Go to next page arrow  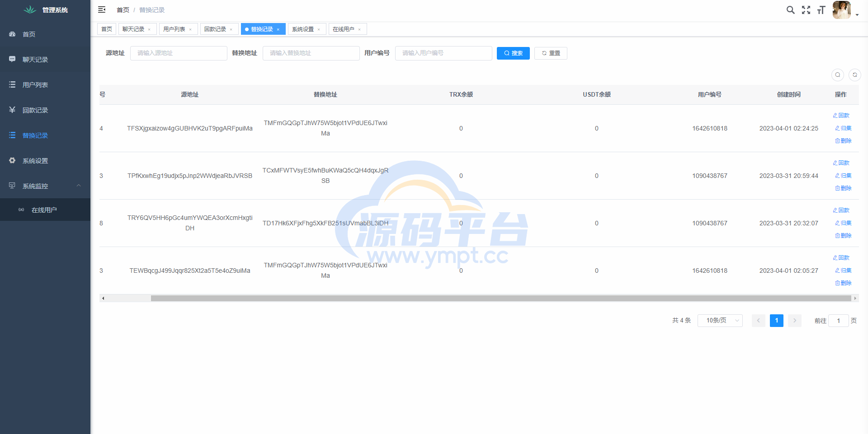coord(794,321)
